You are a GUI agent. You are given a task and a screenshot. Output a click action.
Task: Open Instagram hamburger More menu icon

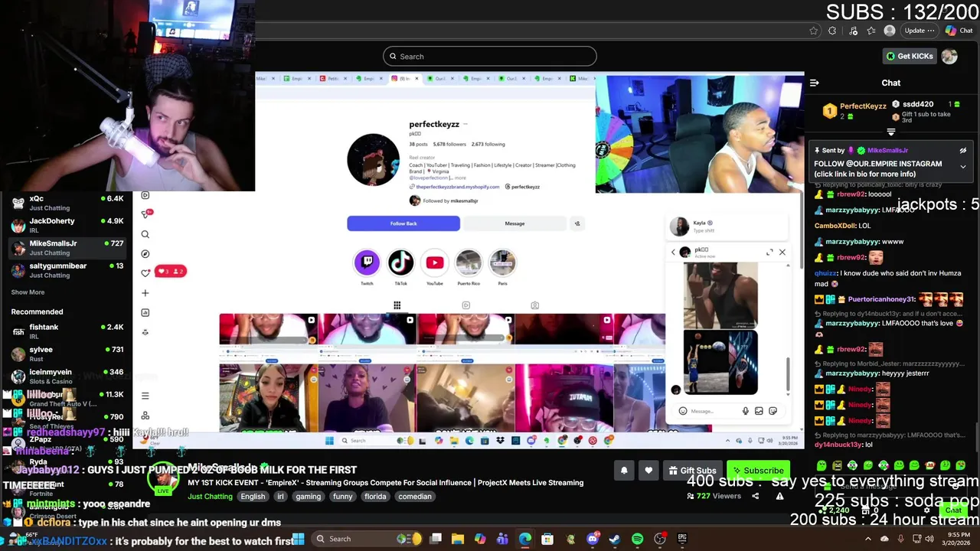coord(145,396)
